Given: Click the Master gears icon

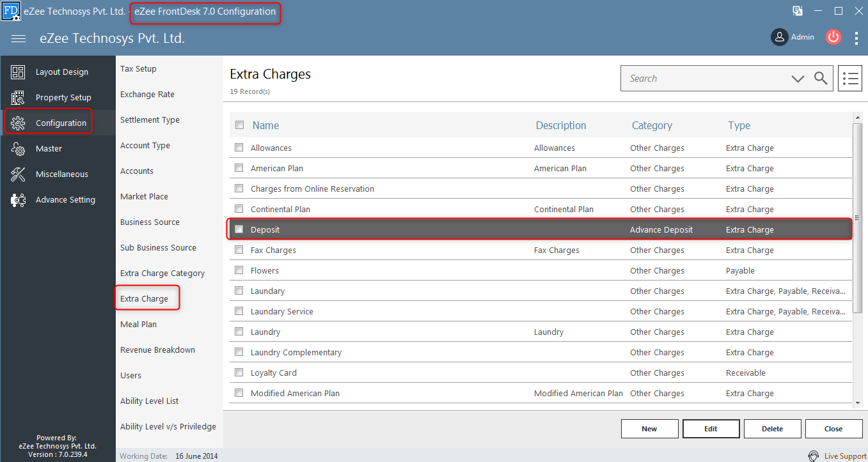Looking at the screenshot, I should pos(18,149).
